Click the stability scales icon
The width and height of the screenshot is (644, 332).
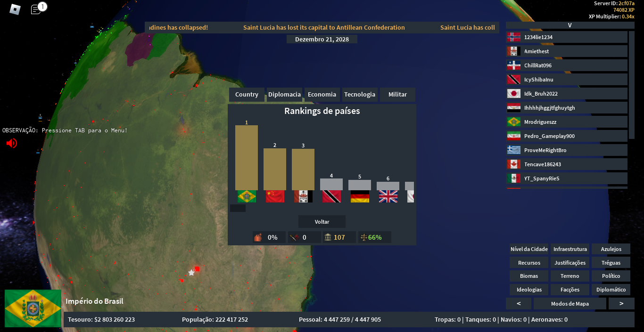(x=363, y=237)
